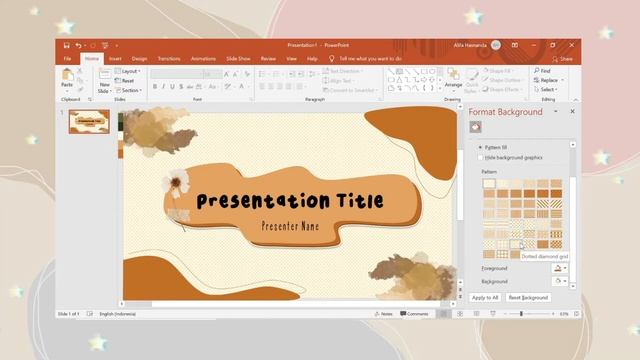Click Apply to All button
Viewport: 640px width, 360px height.
coord(485,298)
